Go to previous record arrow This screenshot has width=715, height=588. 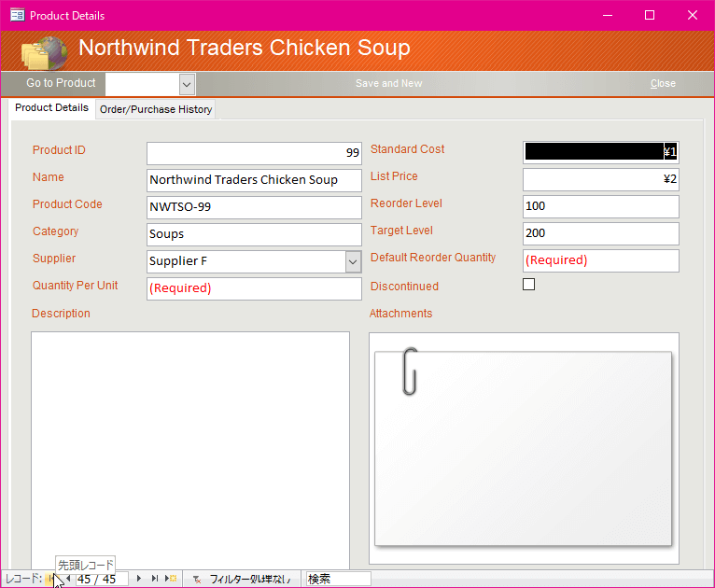68,579
